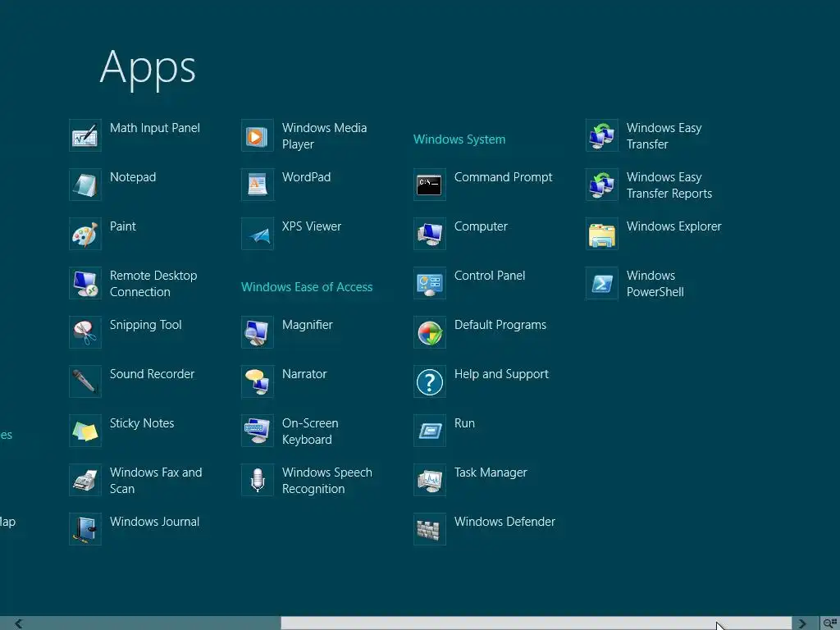The image size is (840, 630).
Task: Open the Computer icon
Action: pyautogui.click(x=430, y=234)
